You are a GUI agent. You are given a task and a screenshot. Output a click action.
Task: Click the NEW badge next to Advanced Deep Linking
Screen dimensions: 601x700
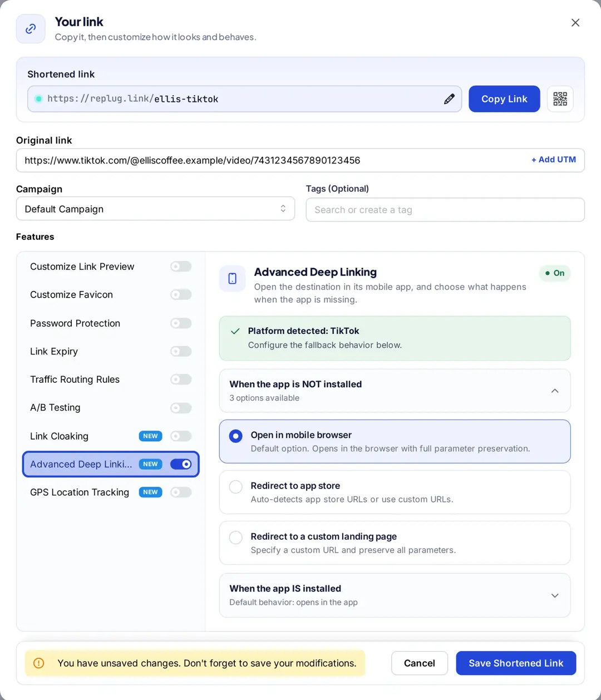(150, 464)
